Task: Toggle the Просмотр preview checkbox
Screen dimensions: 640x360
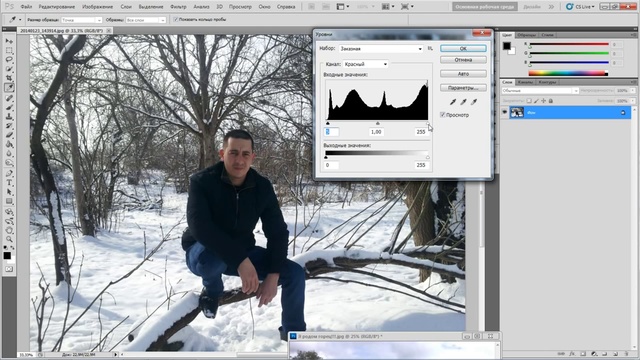Action: click(x=443, y=115)
